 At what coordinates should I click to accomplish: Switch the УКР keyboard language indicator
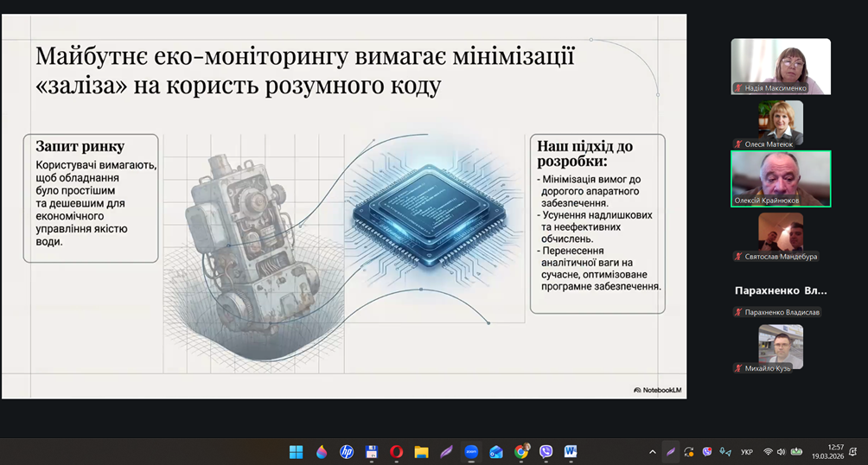tap(747, 452)
